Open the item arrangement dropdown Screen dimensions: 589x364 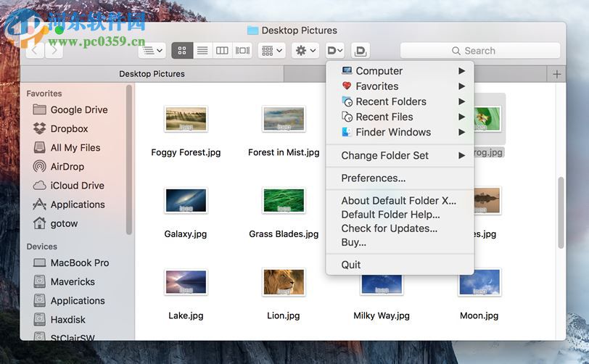click(x=271, y=50)
